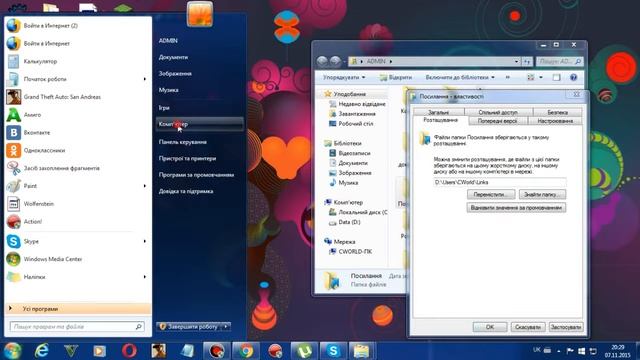Open Opera from the taskbar
Viewport: 640px width, 360px height.
pyautogui.click(x=129, y=351)
